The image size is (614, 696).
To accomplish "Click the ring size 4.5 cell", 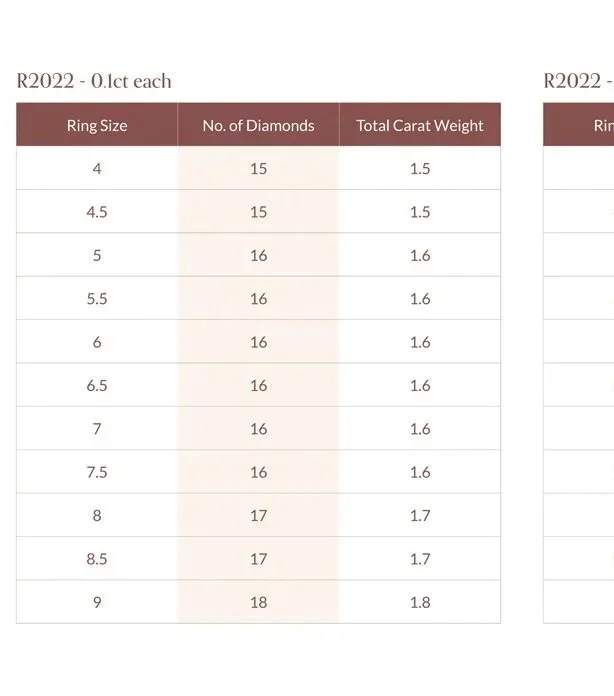I will [97, 212].
